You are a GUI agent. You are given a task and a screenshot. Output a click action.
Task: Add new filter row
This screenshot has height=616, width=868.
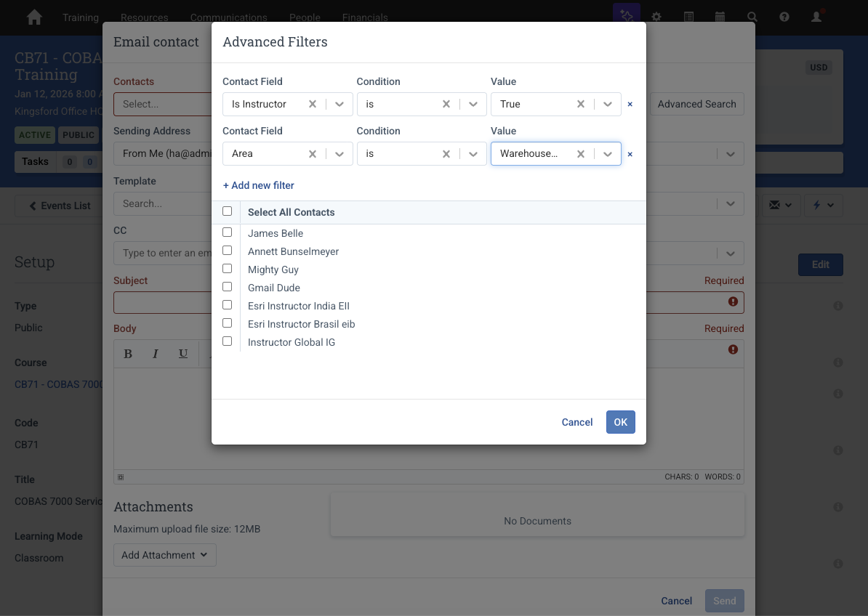point(259,185)
